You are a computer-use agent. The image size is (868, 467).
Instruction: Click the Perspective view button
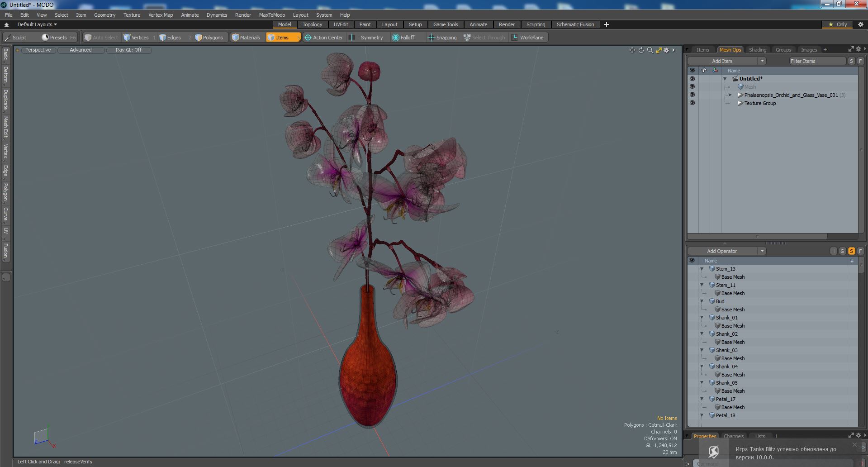38,50
